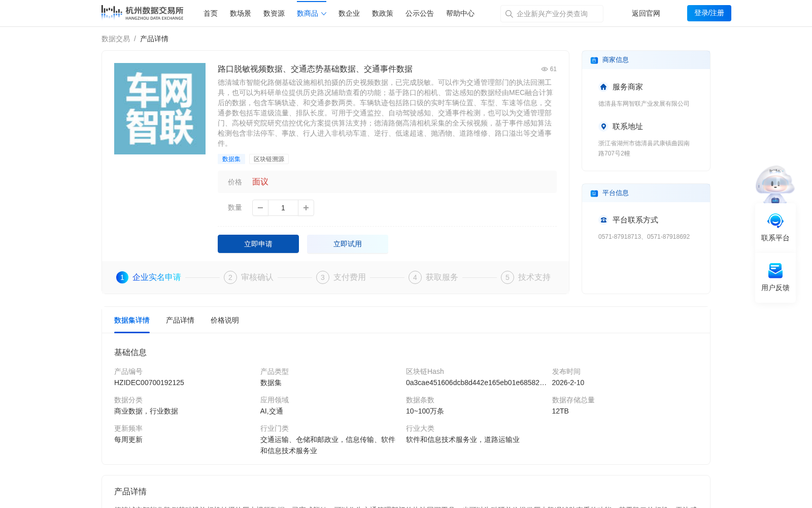Screen dimensions: 812x508
Task: Click the 服务商家 house icon
Action: [x=603, y=87]
